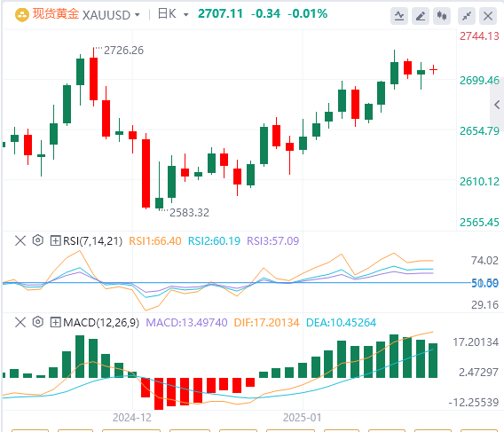
Task: Open the indicator line chart tool icon
Action: (399, 16)
